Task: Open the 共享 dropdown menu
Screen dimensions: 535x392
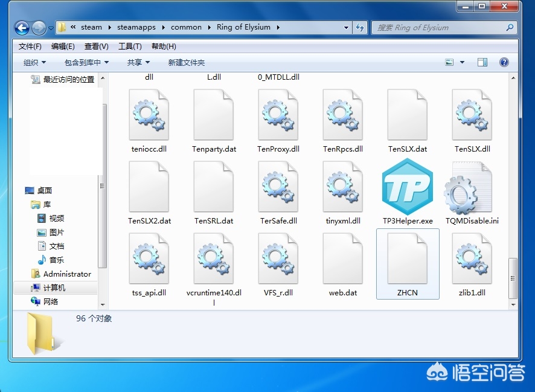Action: (x=138, y=62)
